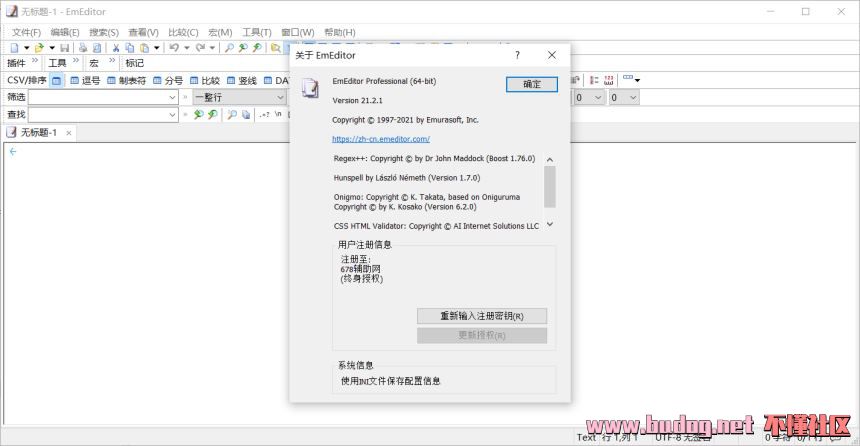The image size is (860, 446).
Task: Click the Save floppy disk icon
Action: [x=64, y=48]
